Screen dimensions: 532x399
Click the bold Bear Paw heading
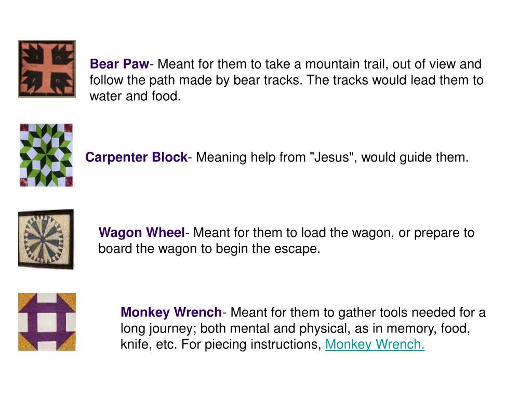[119, 64]
